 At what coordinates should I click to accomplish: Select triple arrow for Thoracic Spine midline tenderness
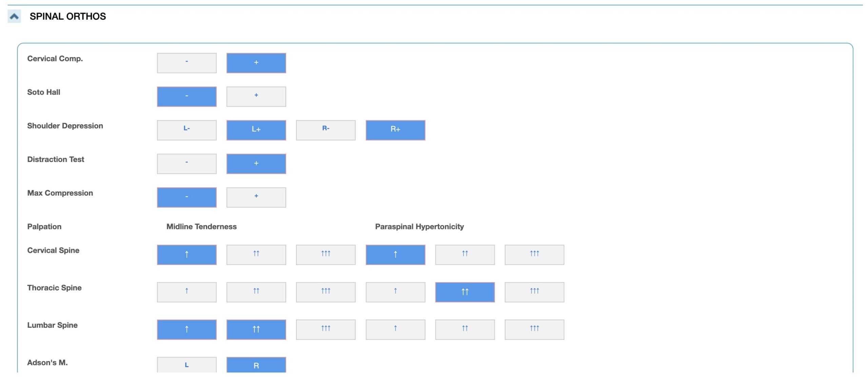[325, 292]
